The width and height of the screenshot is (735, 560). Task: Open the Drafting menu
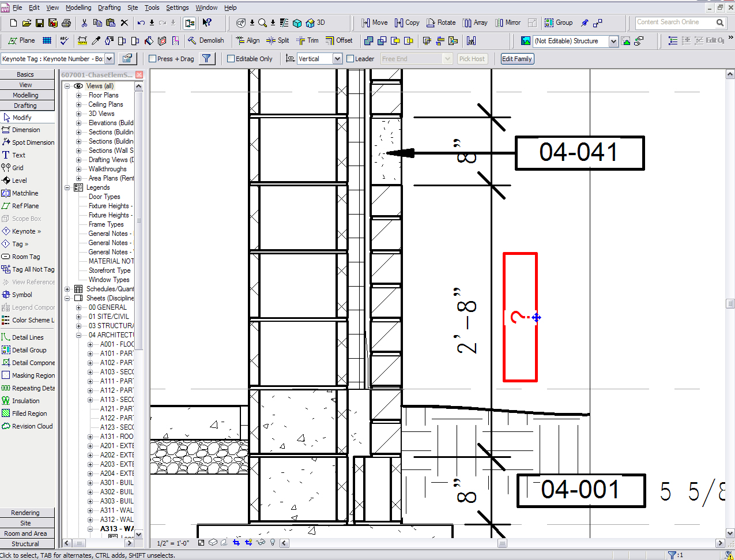pyautogui.click(x=109, y=7)
